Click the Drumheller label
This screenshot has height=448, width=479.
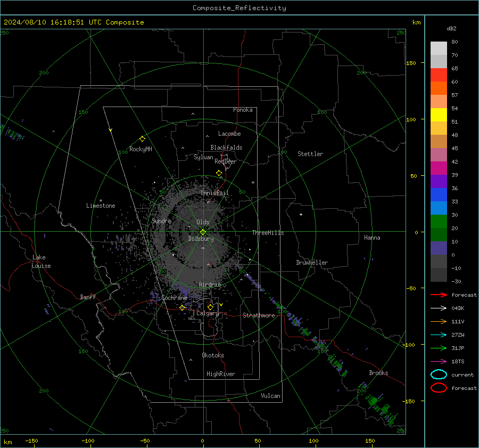tap(312, 263)
